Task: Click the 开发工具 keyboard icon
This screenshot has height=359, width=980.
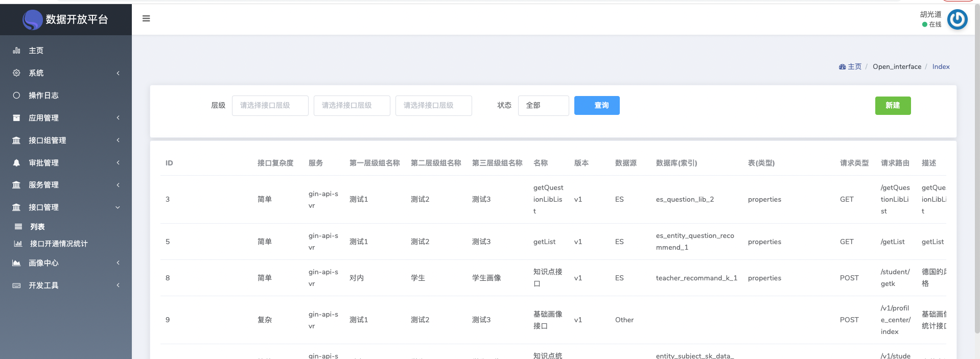Action: (16, 285)
